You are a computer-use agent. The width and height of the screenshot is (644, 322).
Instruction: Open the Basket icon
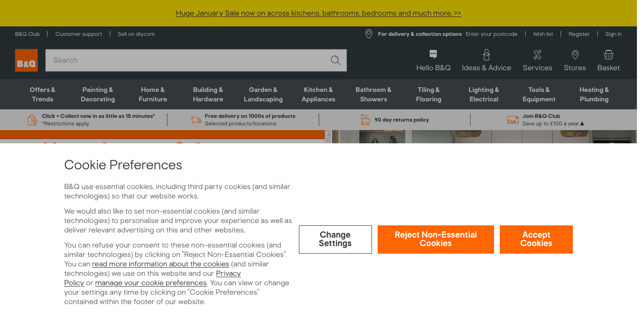pyautogui.click(x=608, y=55)
